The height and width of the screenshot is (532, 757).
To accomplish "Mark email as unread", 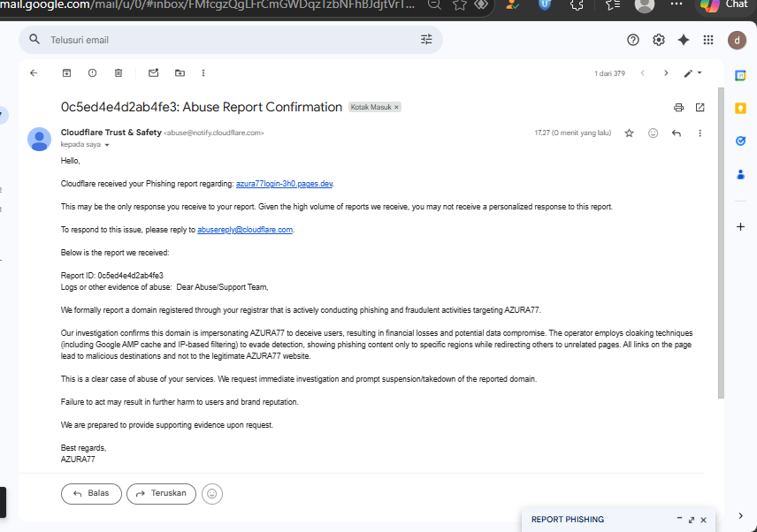I will (x=154, y=72).
